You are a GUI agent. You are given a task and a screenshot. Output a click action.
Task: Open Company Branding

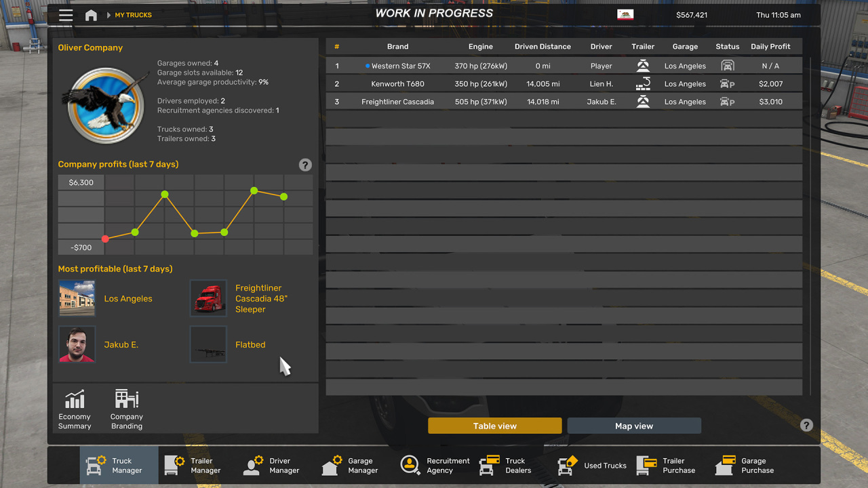click(127, 409)
